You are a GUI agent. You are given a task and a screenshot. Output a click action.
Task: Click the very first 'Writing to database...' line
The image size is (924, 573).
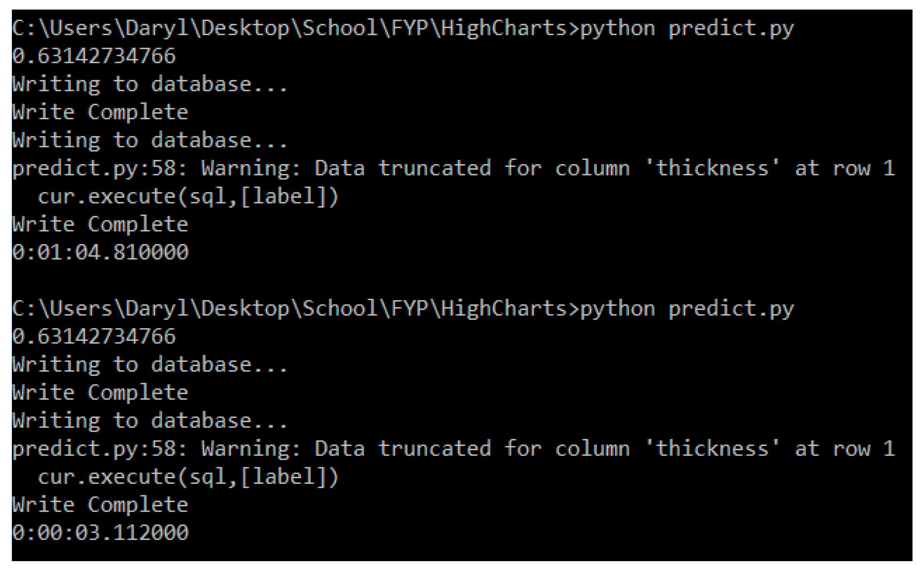pos(149,84)
